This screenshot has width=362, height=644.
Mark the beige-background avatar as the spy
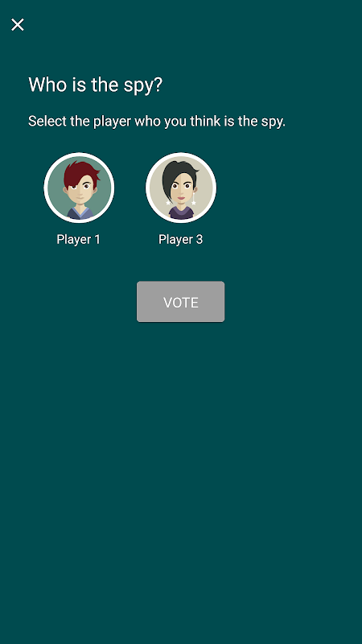[x=180, y=188]
